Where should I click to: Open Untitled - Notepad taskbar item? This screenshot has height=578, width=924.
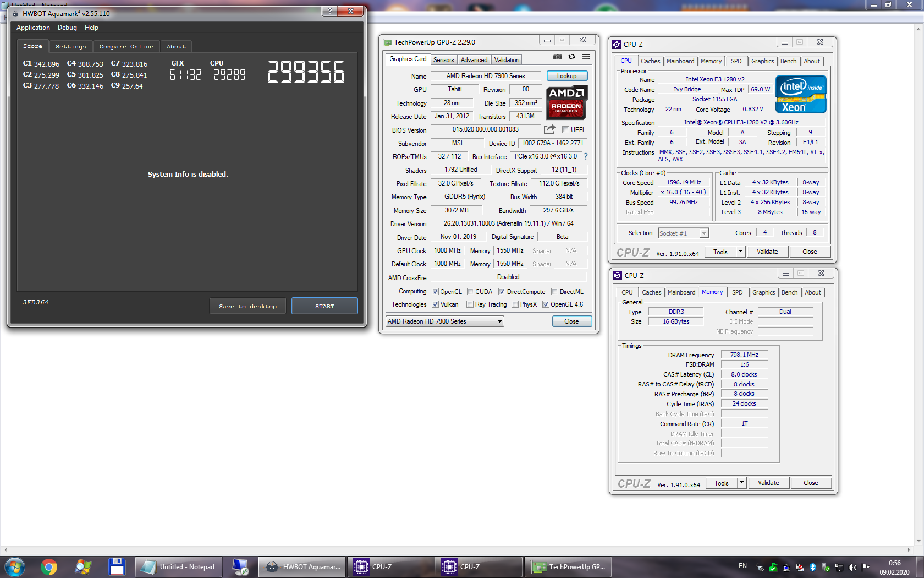click(x=179, y=567)
